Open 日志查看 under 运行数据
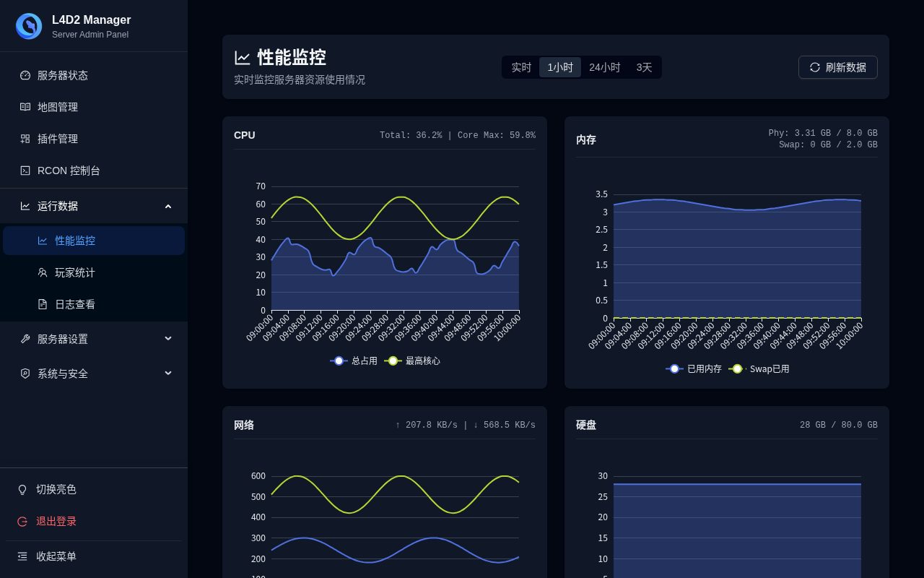The height and width of the screenshot is (578, 924). 94,304
